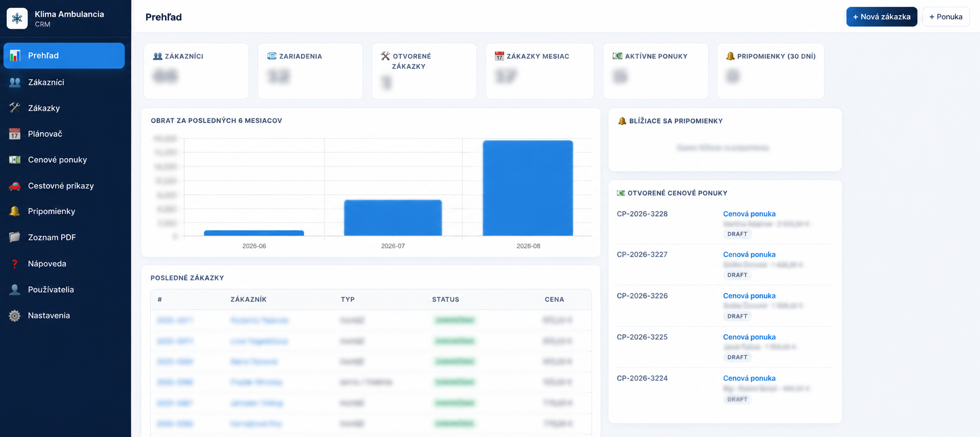Open Prehľad in the sidebar
Image resolution: width=980 pixels, height=437 pixels.
pyautogui.click(x=64, y=55)
